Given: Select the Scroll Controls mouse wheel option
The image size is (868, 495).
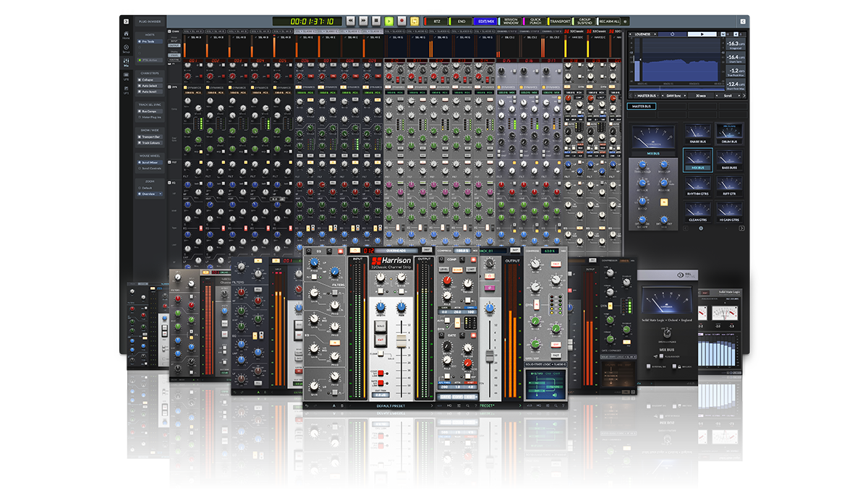Looking at the screenshot, I should (x=149, y=168).
